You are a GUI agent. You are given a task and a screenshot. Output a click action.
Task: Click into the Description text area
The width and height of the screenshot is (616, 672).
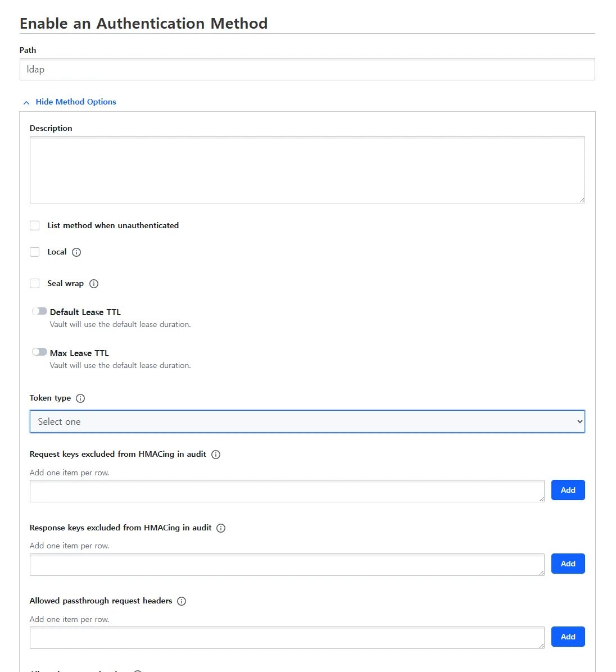pyautogui.click(x=307, y=170)
